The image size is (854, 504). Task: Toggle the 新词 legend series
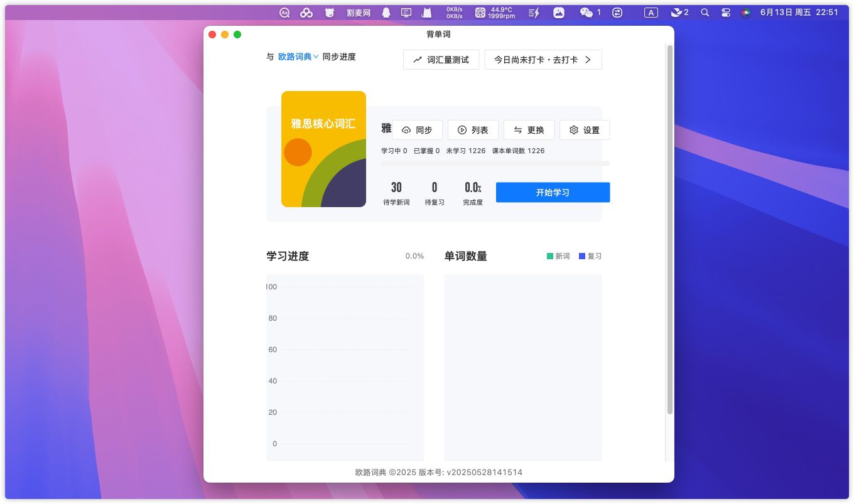tap(558, 256)
